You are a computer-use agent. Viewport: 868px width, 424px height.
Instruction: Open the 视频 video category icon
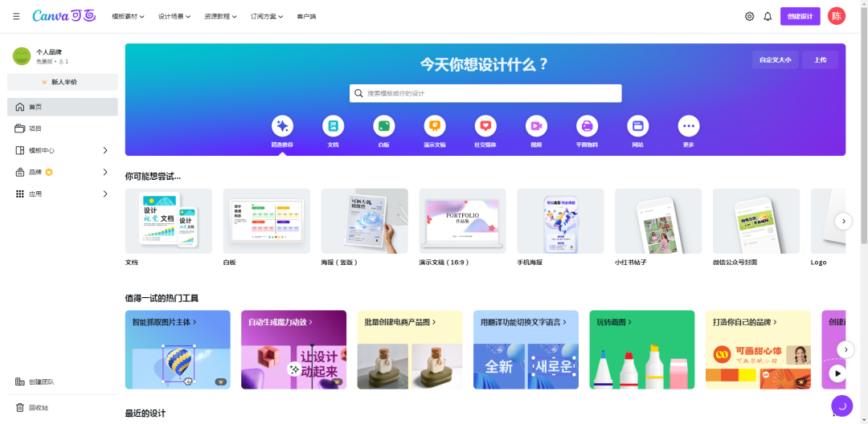tap(536, 126)
